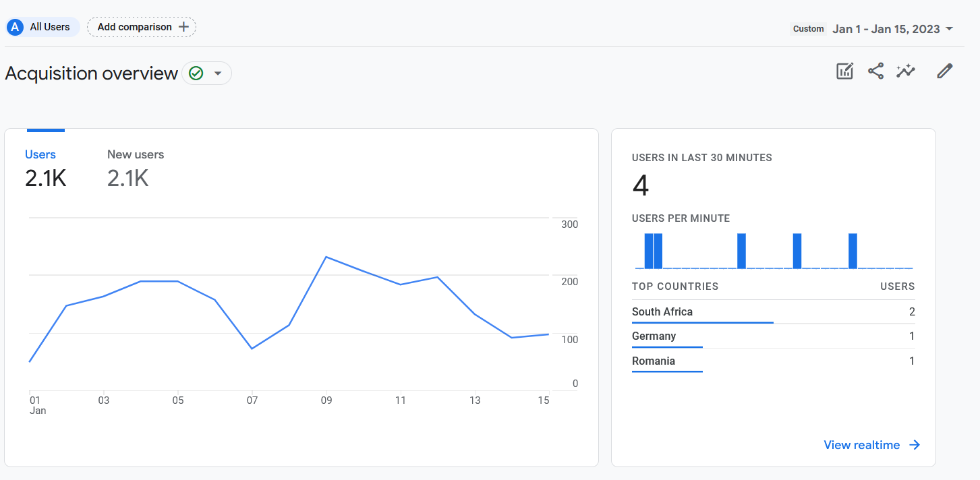The width and height of the screenshot is (980, 480).
Task: Click the South Africa country row
Action: 662,312
